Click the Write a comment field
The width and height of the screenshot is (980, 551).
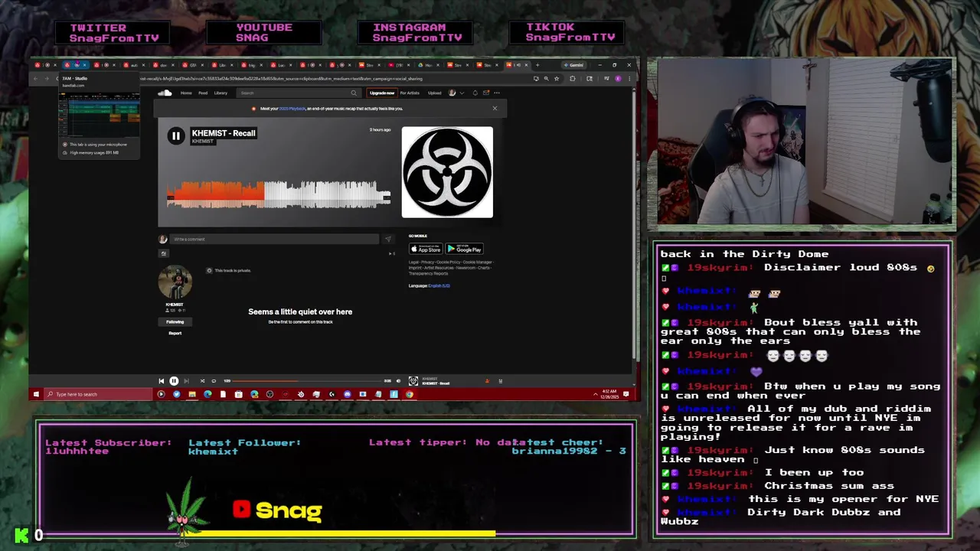coord(276,239)
